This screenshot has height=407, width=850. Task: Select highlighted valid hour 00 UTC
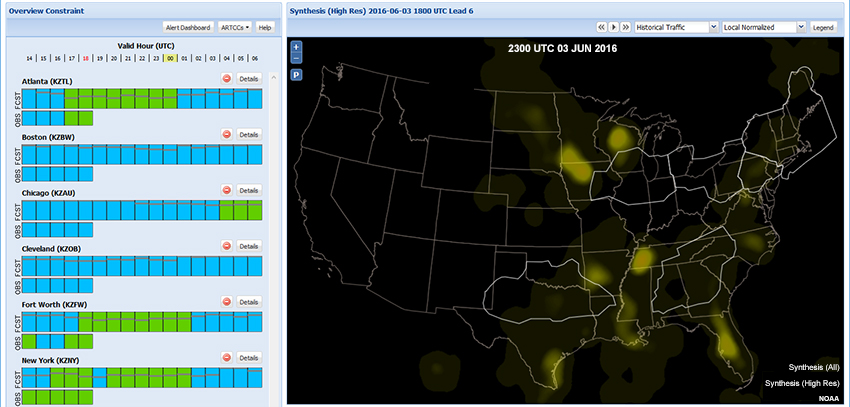pyautogui.click(x=170, y=59)
